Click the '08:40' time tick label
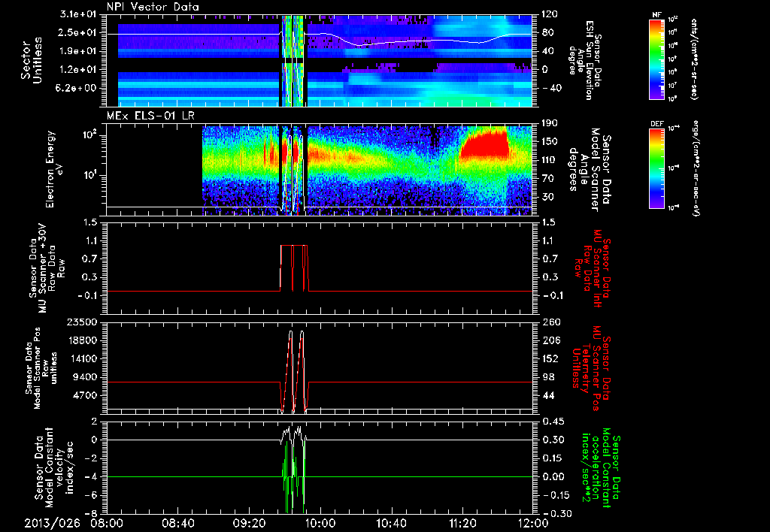The width and height of the screenshot is (770, 532). (178, 523)
